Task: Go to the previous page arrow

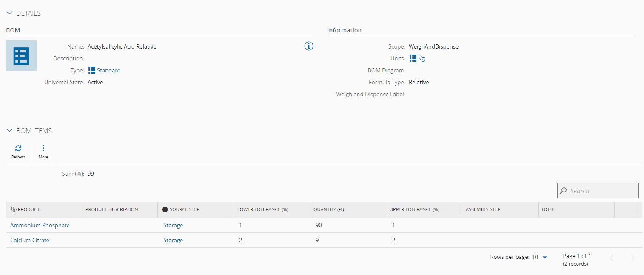Action: [612, 258]
